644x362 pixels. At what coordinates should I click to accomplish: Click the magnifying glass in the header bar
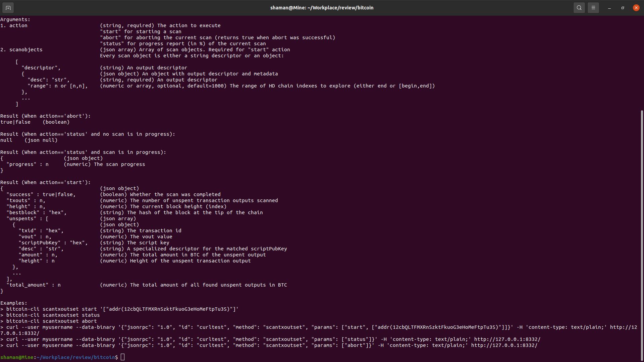pyautogui.click(x=579, y=7)
